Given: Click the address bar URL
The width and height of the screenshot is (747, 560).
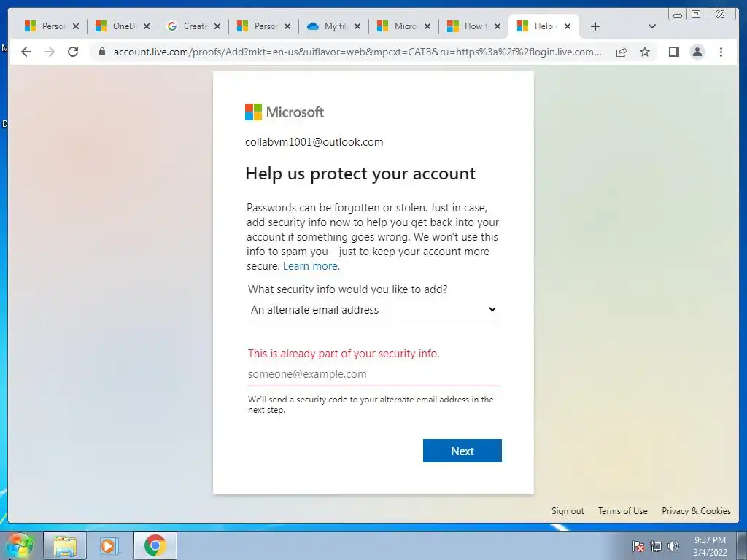Looking at the screenshot, I should [x=357, y=52].
